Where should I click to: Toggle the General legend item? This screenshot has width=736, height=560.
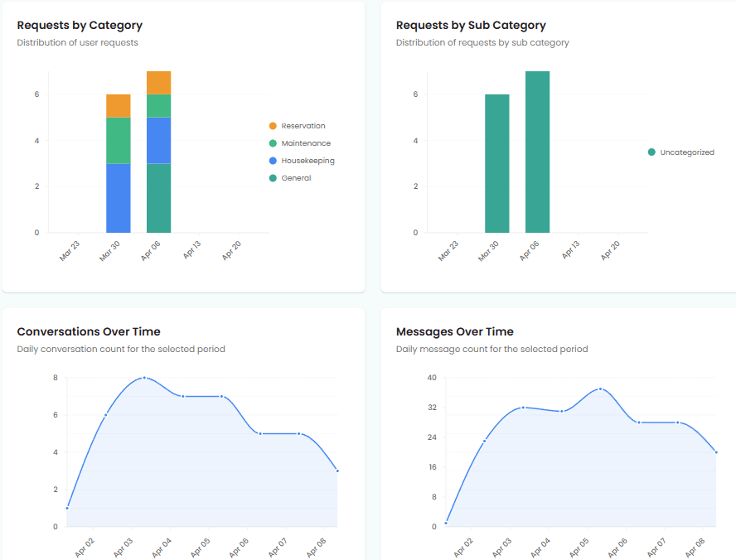[x=290, y=178]
